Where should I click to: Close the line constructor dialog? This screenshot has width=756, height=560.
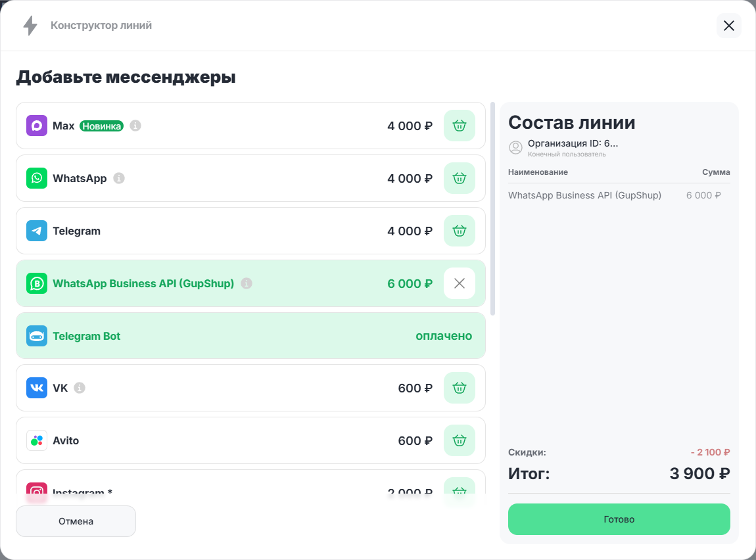click(728, 26)
